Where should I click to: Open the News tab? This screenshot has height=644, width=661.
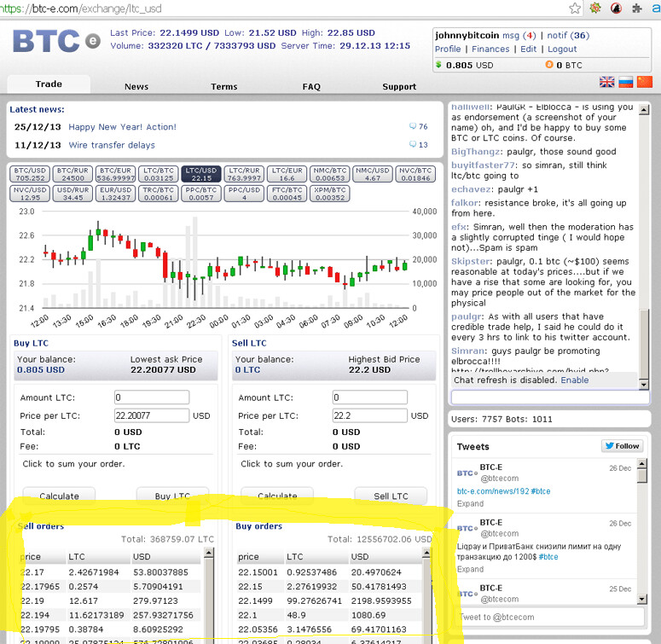coord(136,86)
